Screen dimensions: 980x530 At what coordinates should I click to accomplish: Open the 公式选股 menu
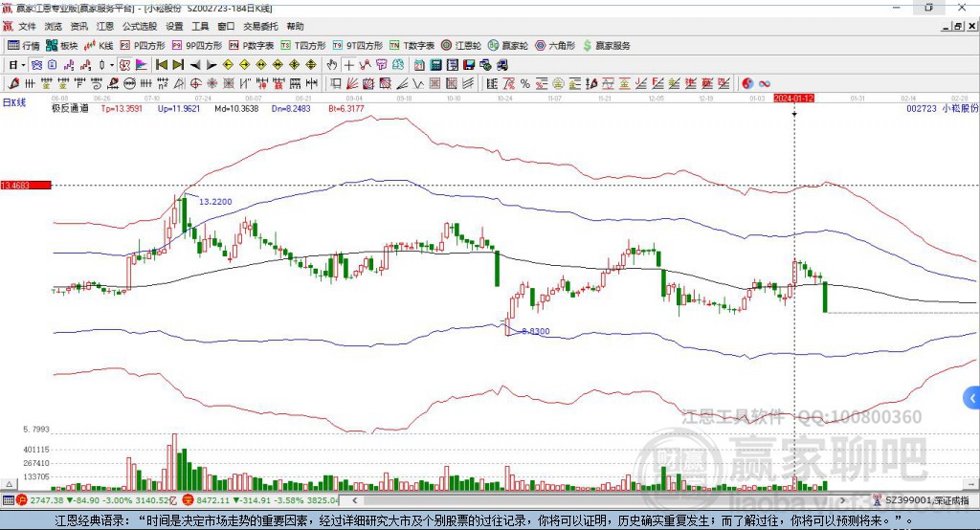click(x=140, y=26)
